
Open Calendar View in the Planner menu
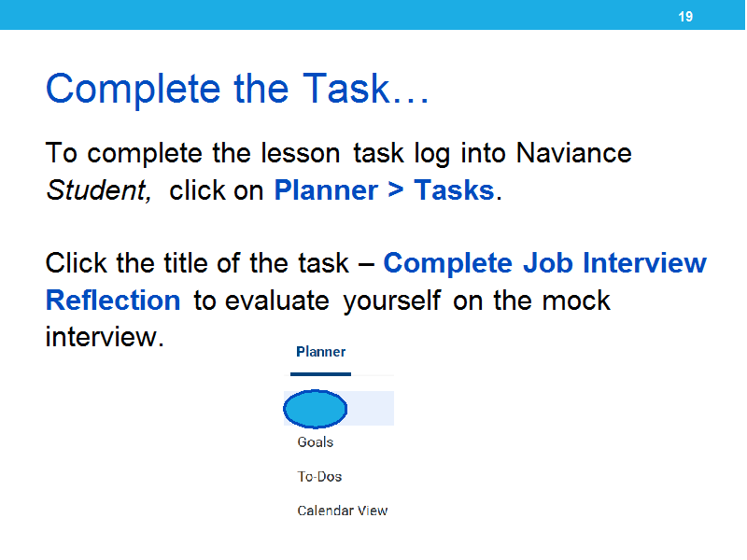343,511
